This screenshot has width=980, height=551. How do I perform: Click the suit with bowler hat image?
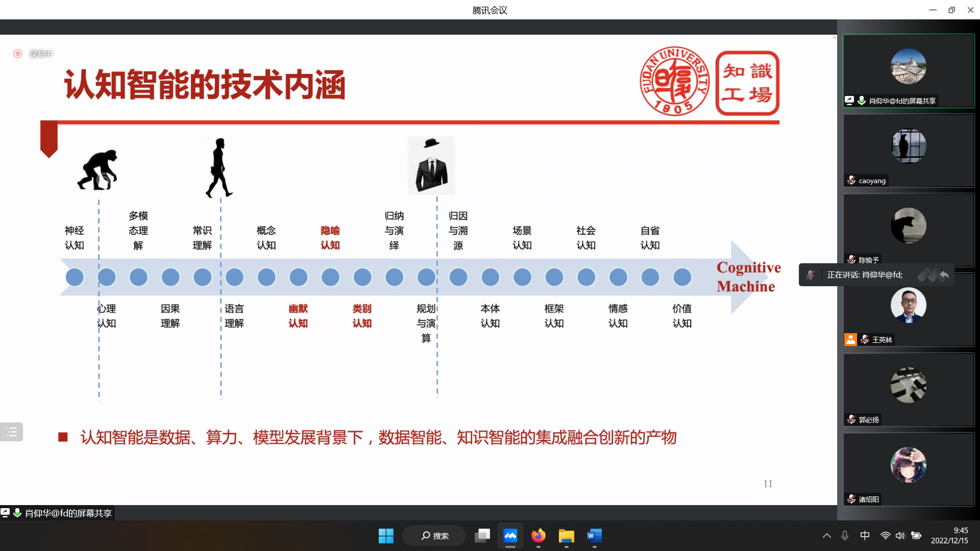coord(431,165)
